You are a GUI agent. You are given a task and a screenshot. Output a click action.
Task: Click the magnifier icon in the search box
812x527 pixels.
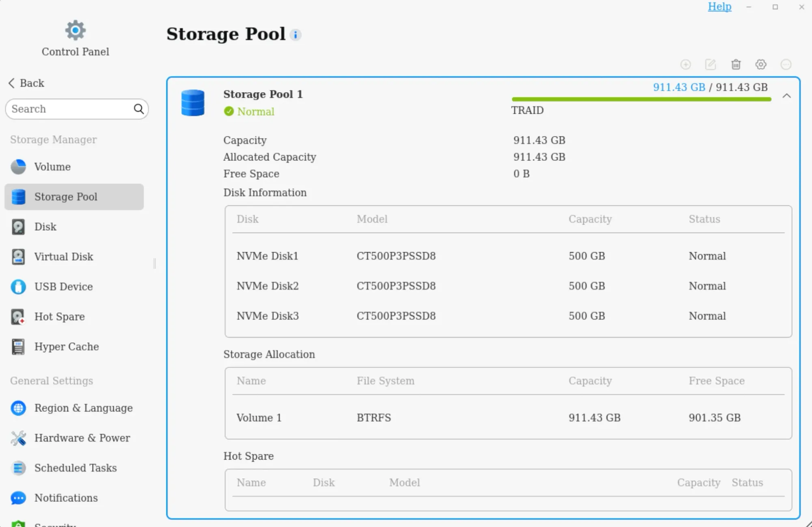138,109
